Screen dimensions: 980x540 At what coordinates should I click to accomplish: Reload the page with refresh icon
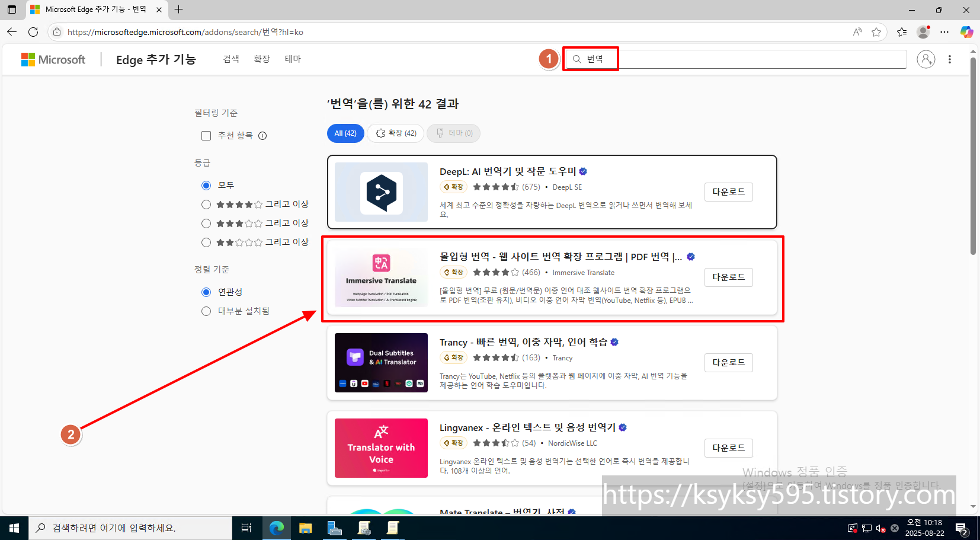[x=33, y=32]
